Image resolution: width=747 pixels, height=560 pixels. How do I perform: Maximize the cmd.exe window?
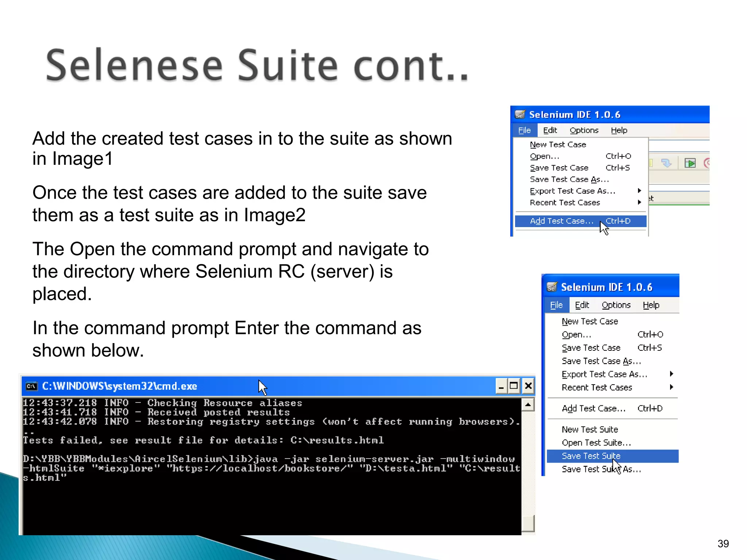tap(514, 386)
